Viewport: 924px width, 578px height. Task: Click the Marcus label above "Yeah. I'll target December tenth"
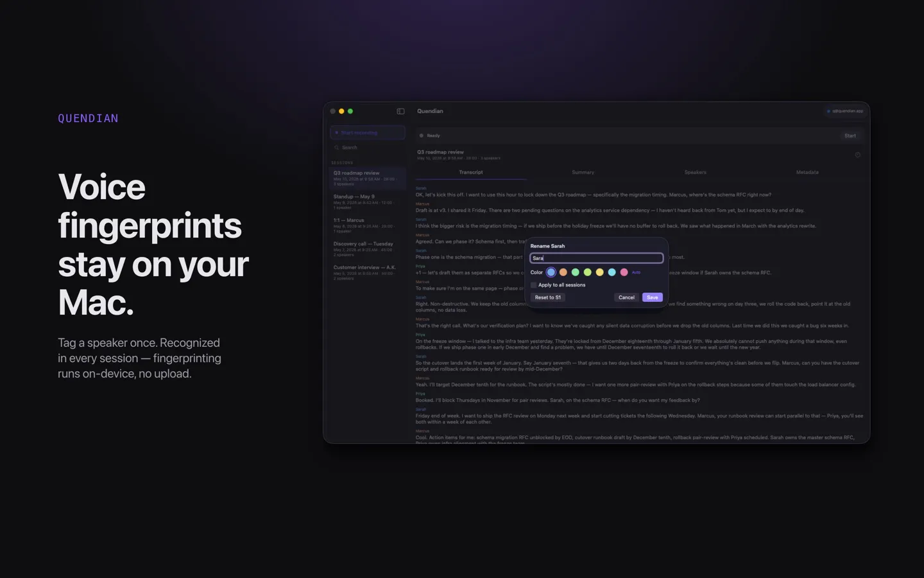pyautogui.click(x=422, y=378)
